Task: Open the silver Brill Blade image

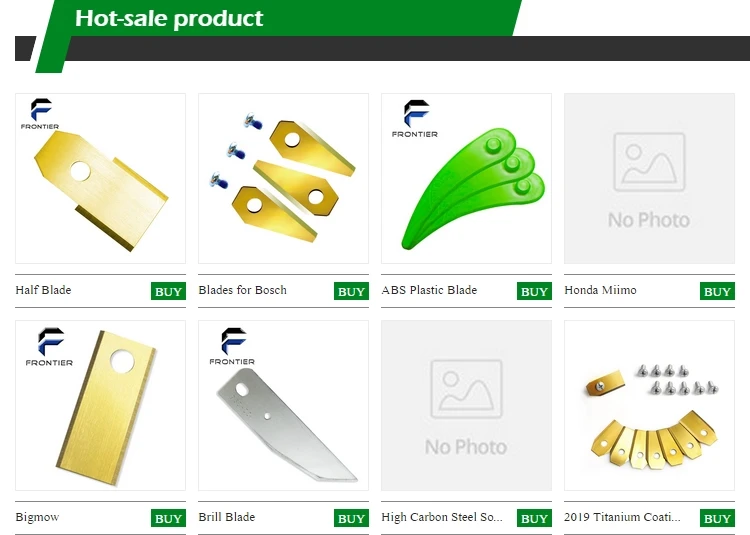Action: [283, 405]
